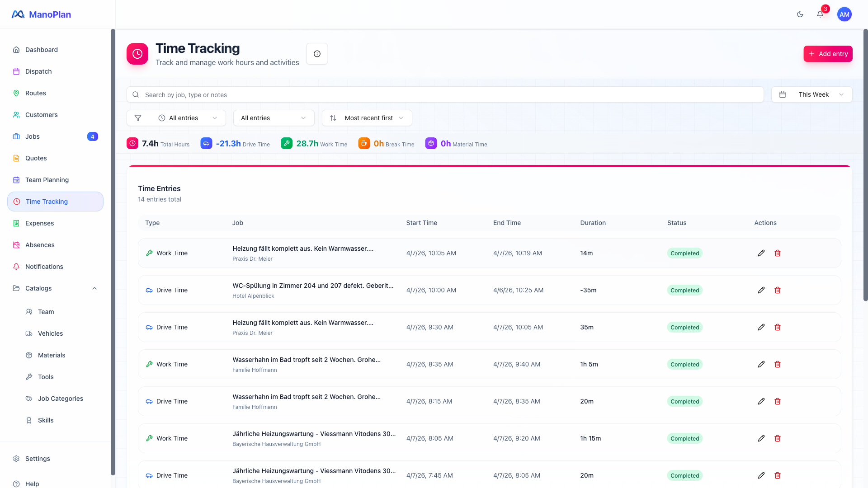Open Team Planning in the sidebar
Image resolution: width=868 pixels, height=488 pixels.
point(47,180)
